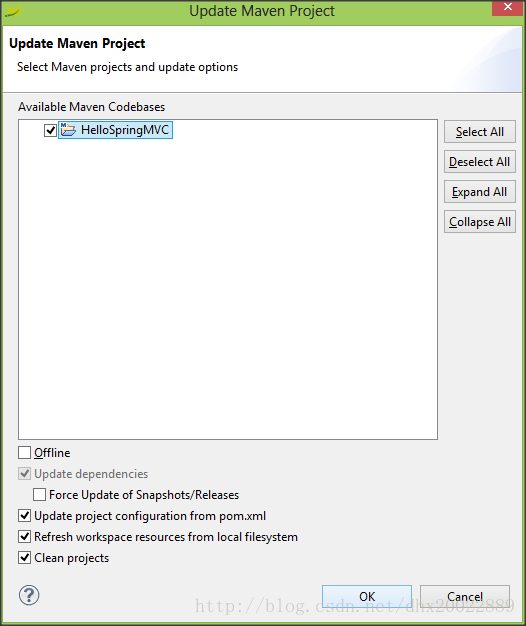This screenshot has width=526, height=626.
Task: Close the dialog with the red X
Action: click(508, 8)
